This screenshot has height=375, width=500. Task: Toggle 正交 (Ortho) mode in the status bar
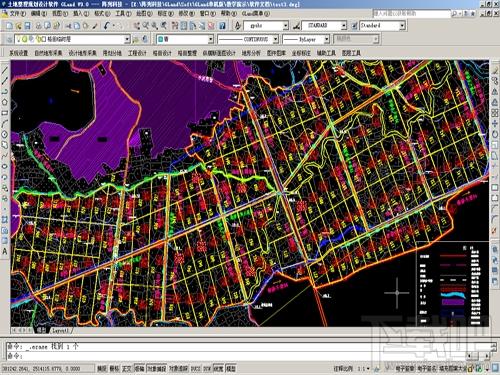pyautogui.click(x=127, y=369)
